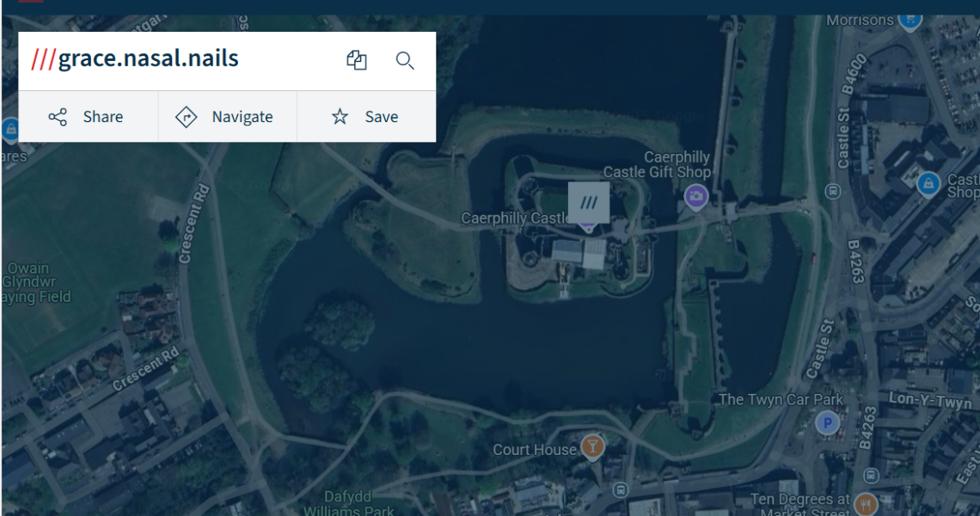Viewport: 980px width, 516px height.
Task: Click the cocktail glass icon at Court House
Action: tap(591, 447)
